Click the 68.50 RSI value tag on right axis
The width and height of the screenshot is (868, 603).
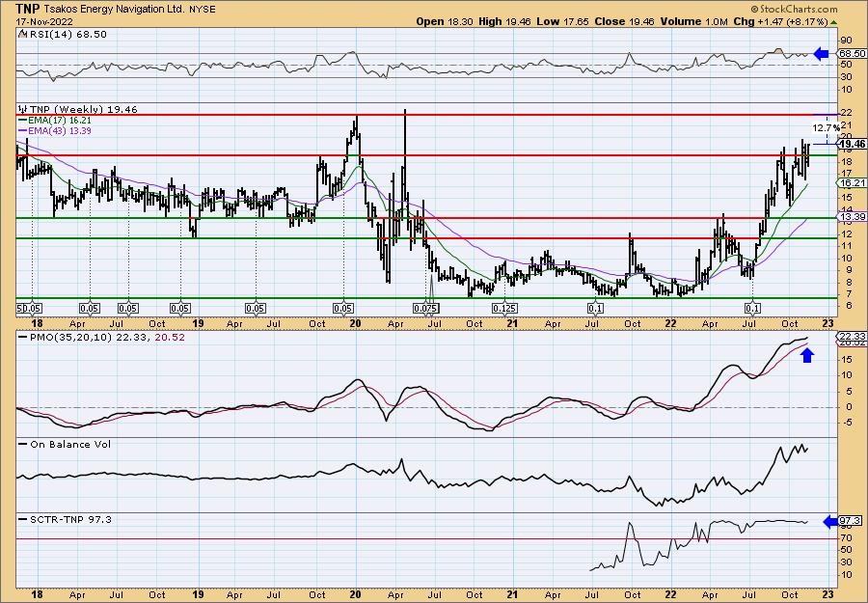[853, 54]
